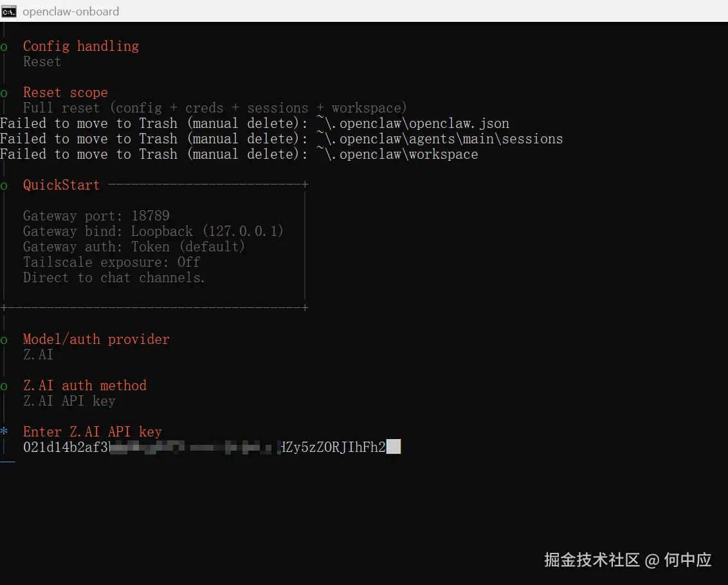
Task: Click the error line ending in .openclaw\workspace
Action: 239,154
